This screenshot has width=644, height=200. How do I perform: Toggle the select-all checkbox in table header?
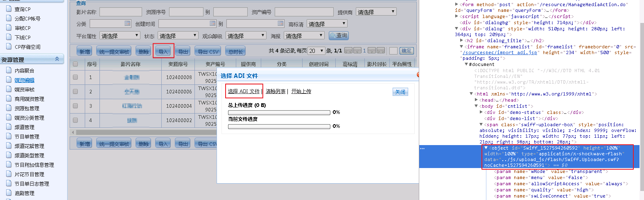(x=75, y=64)
